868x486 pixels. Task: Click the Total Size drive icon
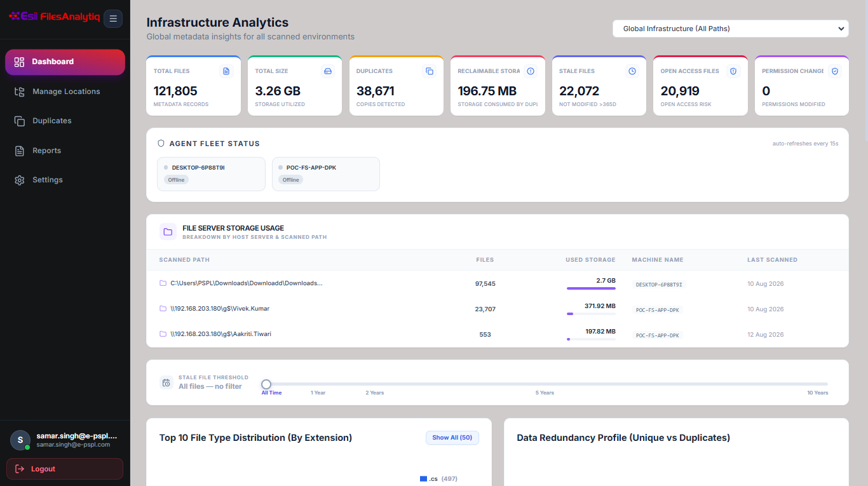tap(328, 71)
